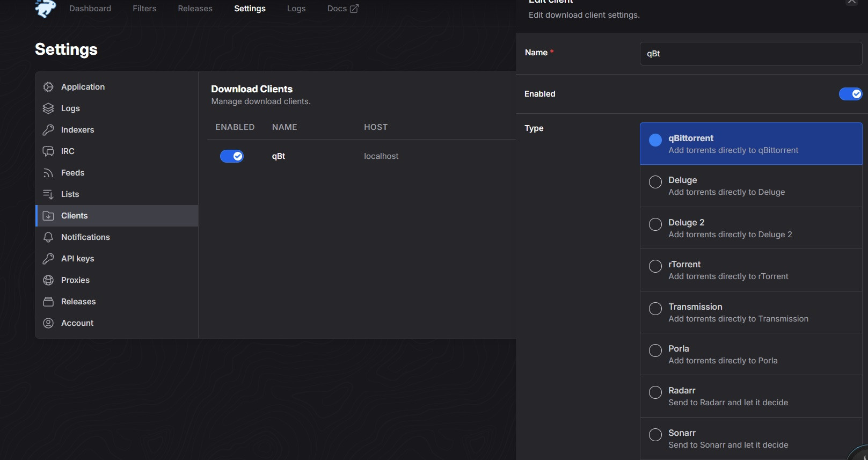The image size is (868, 460).
Task: Select the Deluge client type
Action: pyautogui.click(x=751, y=186)
